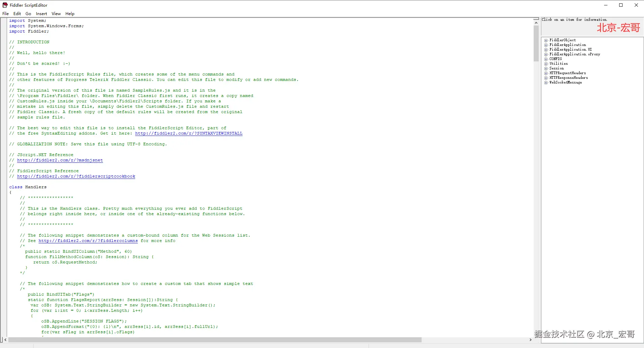This screenshot has height=348, width=644.
Task: Open the msdnjsnet reference link
Action: pyautogui.click(x=60, y=160)
